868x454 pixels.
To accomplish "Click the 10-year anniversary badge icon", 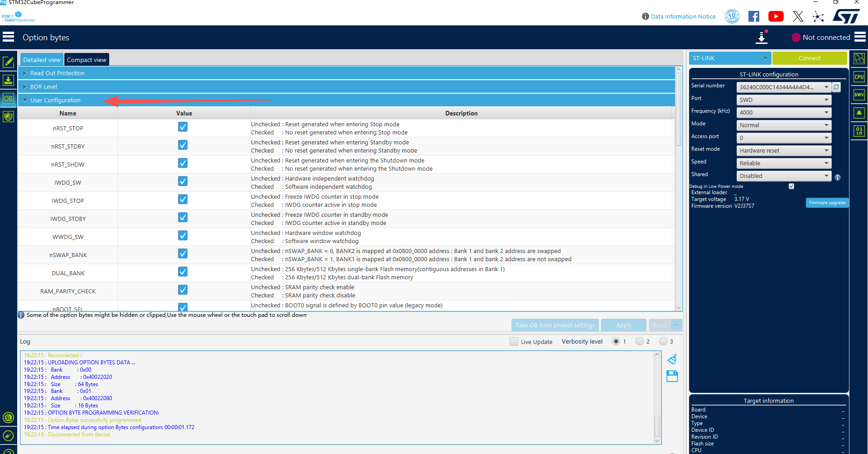I will (732, 16).
